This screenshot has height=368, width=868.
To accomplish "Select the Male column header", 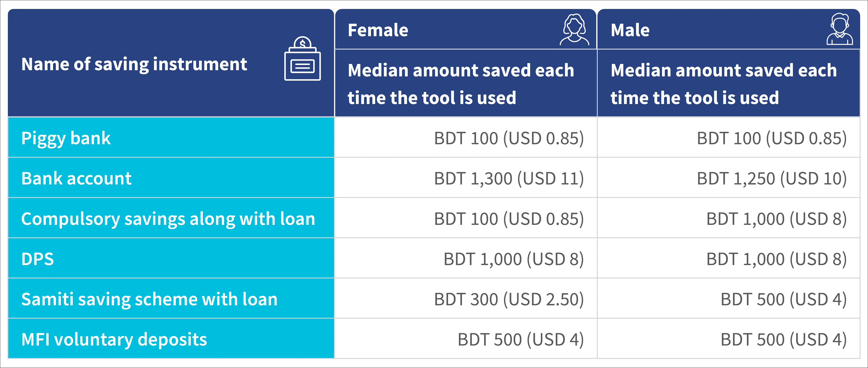I will point(630,30).
